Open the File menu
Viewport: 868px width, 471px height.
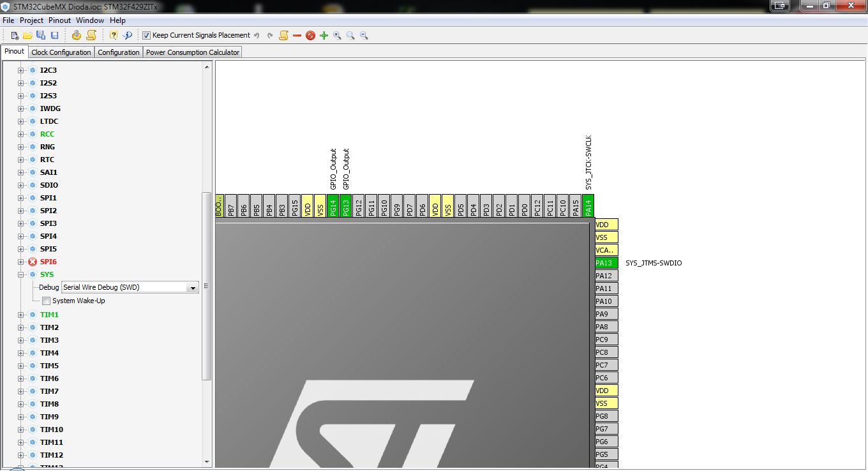coord(8,20)
